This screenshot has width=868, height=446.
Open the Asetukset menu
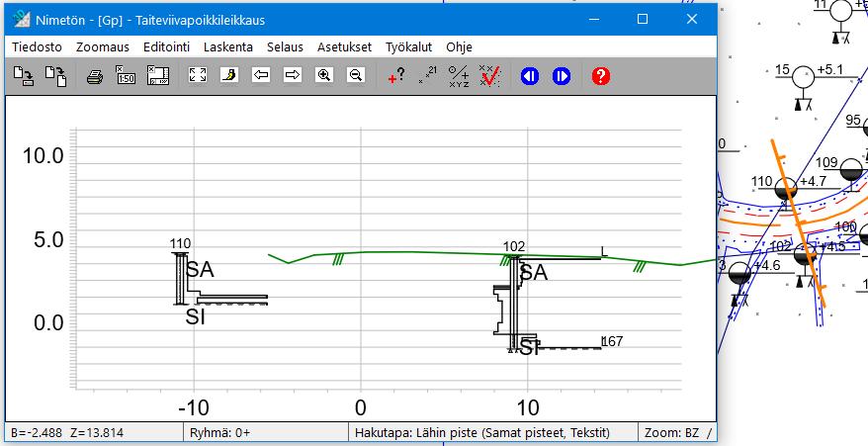344,47
